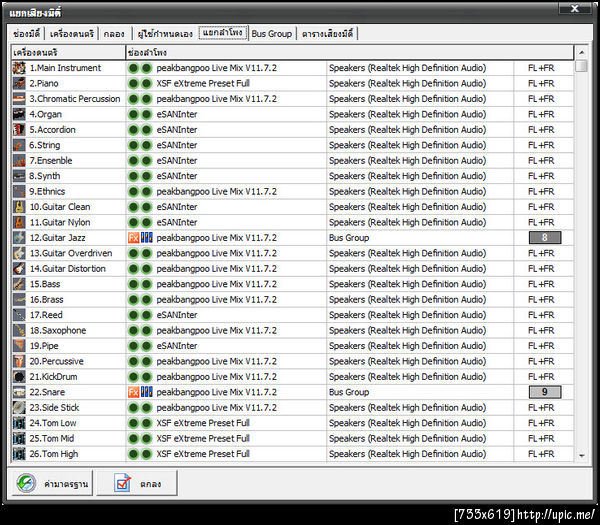Click the ช่องลำโพง column header

click(350, 52)
